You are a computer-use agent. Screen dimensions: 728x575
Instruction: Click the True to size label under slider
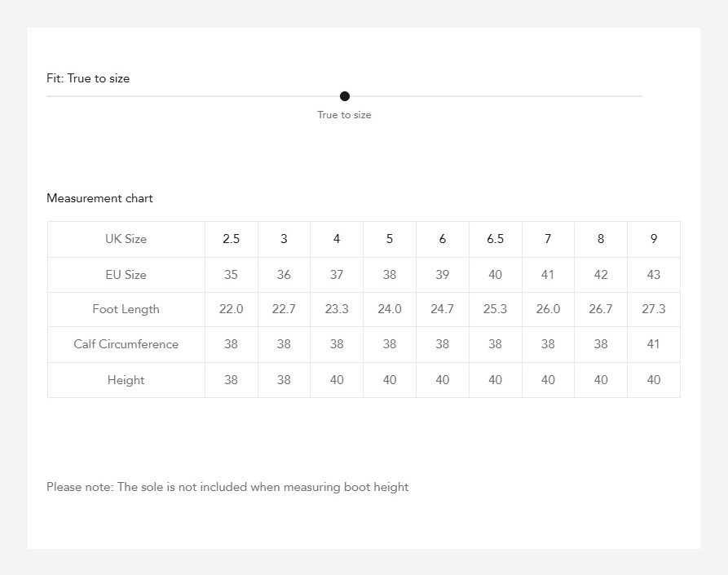click(344, 115)
